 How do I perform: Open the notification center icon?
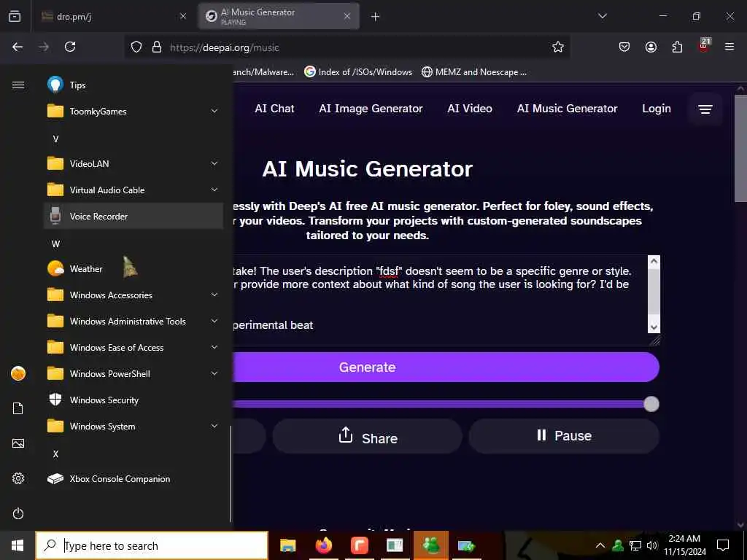(723, 545)
